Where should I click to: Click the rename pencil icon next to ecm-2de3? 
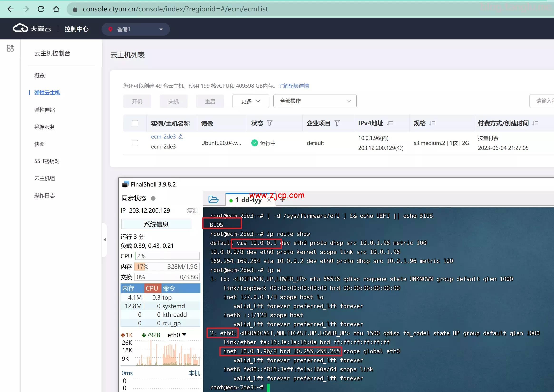tap(180, 136)
